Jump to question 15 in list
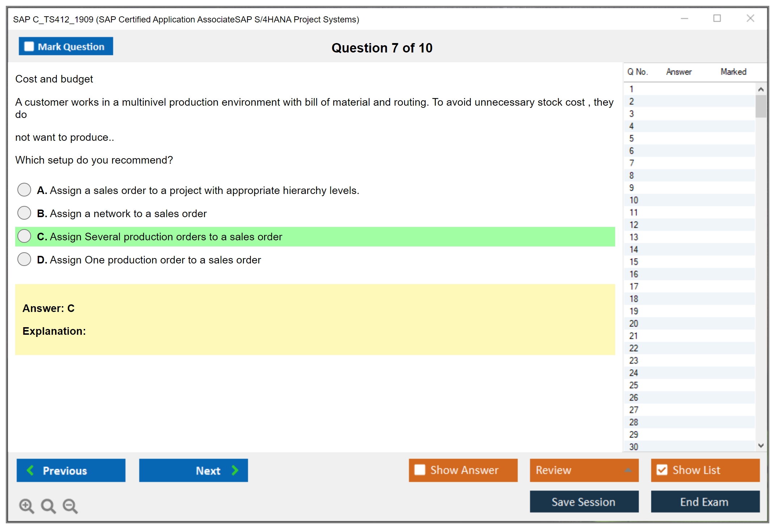 [634, 262]
